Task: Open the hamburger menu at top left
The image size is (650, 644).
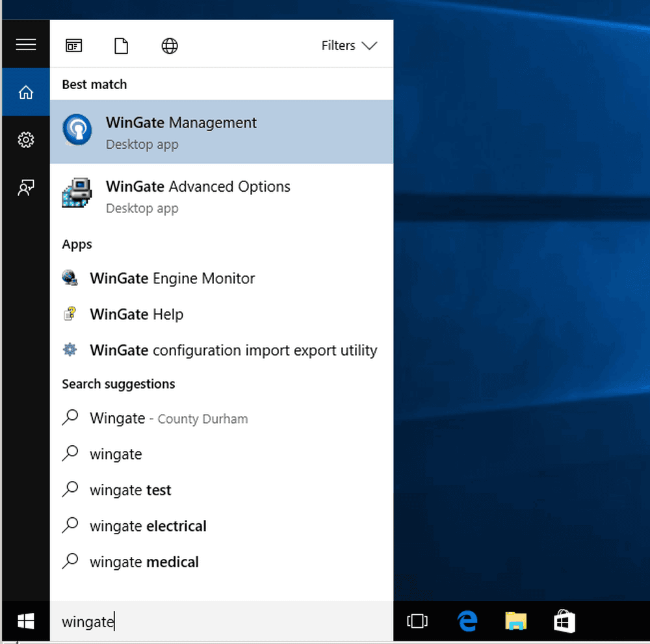Action: [25, 44]
